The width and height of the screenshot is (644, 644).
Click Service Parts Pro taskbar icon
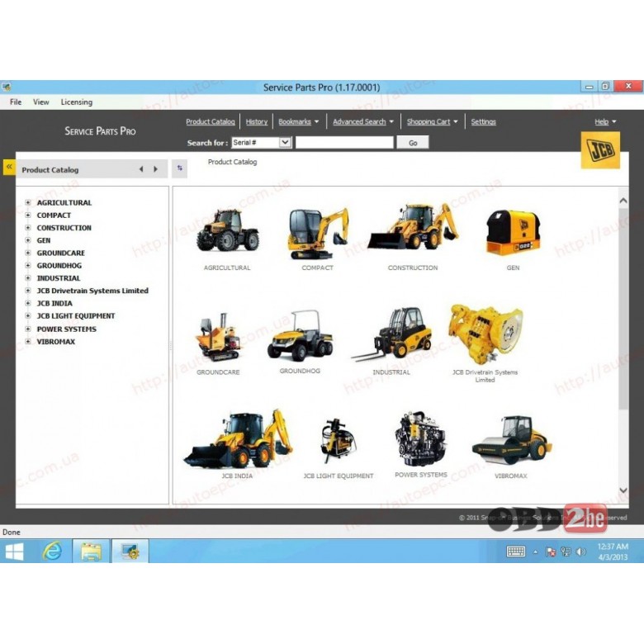click(x=130, y=552)
